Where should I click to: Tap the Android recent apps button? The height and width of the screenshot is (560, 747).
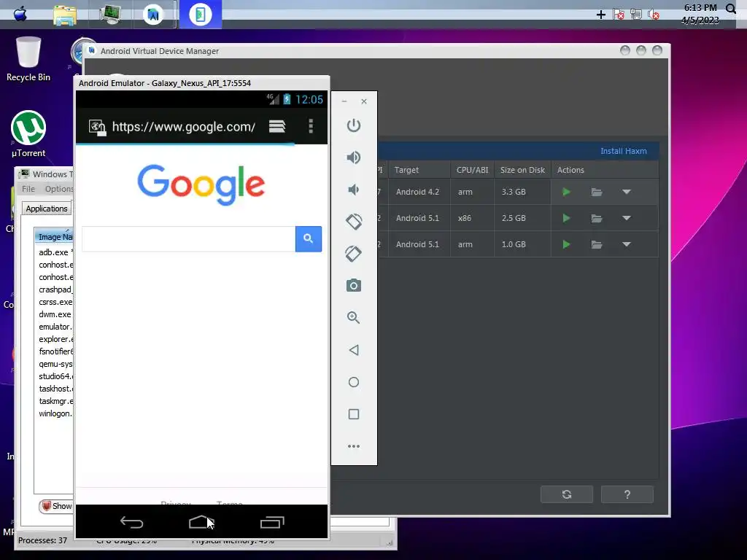coord(272,522)
